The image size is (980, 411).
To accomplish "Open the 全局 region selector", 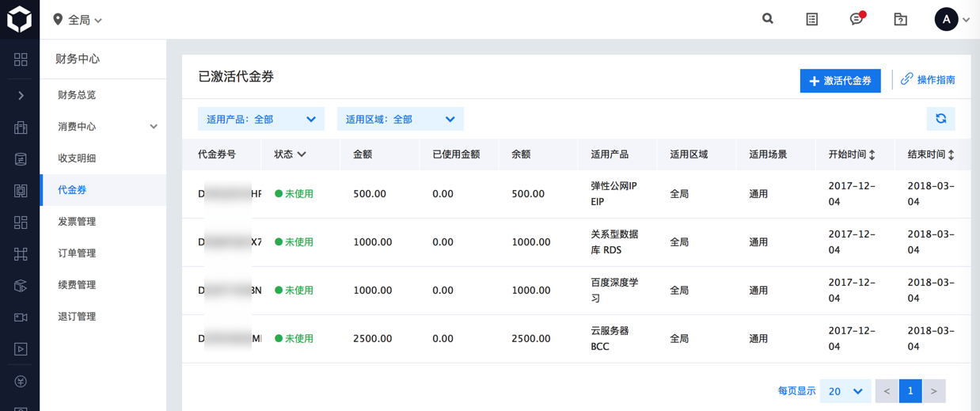I will [78, 20].
